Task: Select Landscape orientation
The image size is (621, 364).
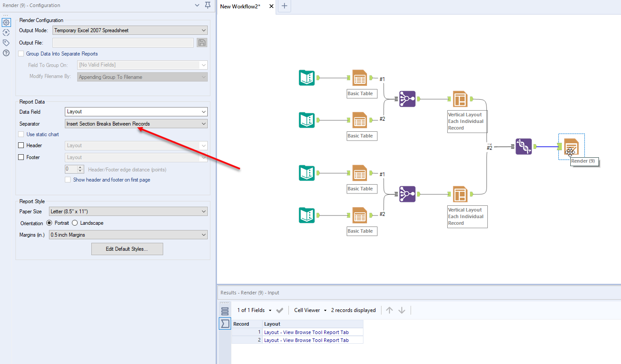Action: [75, 223]
